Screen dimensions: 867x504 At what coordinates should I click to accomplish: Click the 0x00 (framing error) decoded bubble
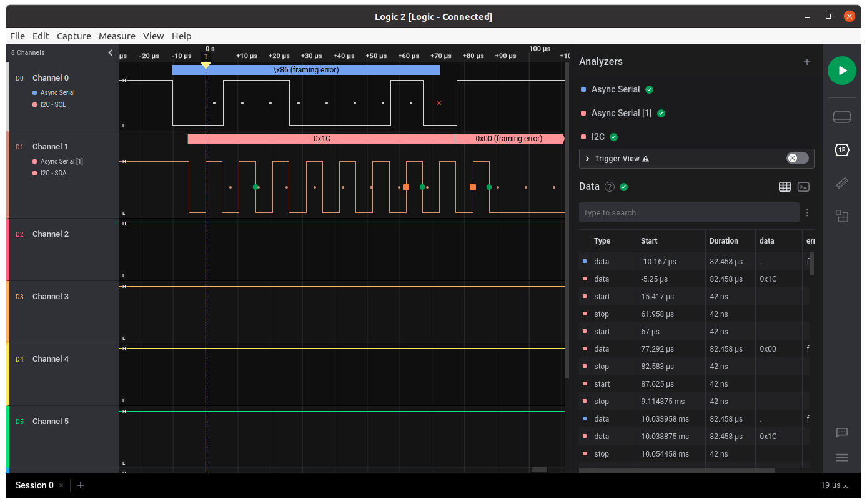click(509, 139)
